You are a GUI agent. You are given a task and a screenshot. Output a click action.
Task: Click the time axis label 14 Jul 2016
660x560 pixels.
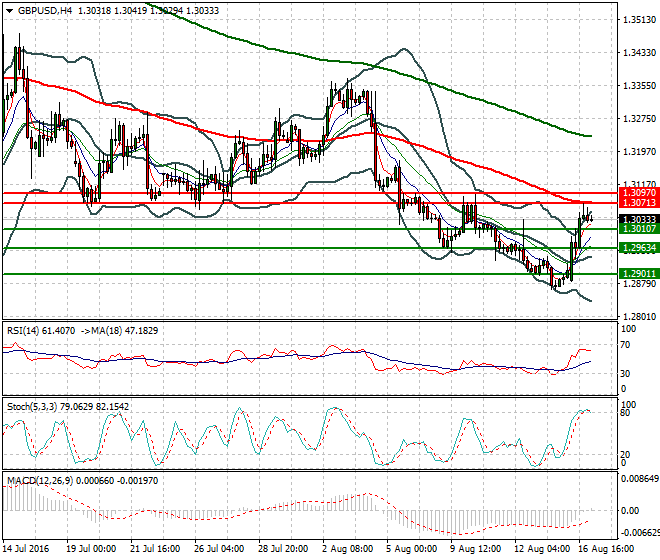(26, 549)
